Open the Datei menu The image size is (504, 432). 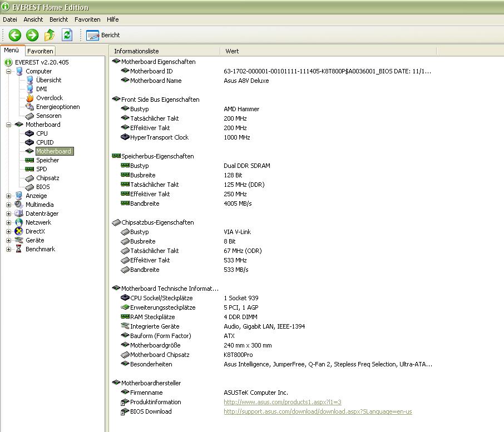pyautogui.click(x=10, y=19)
